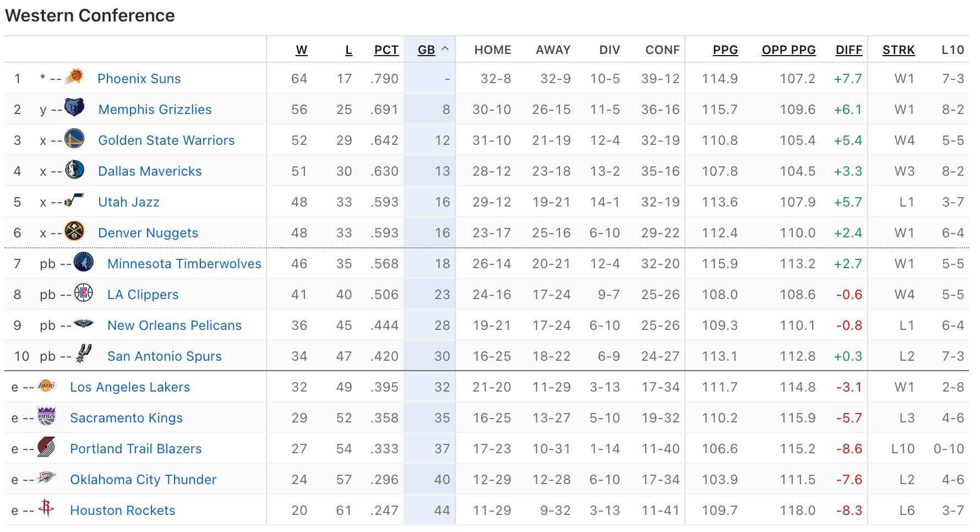Click the Houston Rockets logo icon
The image size is (980, 532).
(46, 507)
